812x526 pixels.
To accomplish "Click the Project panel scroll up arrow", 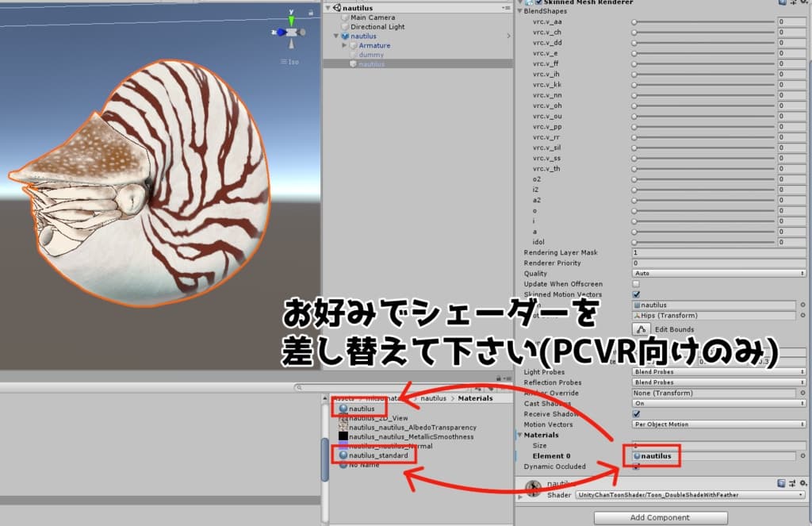I will pyautogui.click(x=325, y=398).
